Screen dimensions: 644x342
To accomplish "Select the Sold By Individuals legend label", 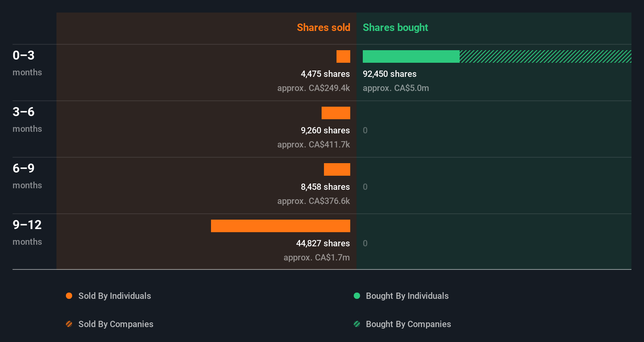I will coord(115,296).
